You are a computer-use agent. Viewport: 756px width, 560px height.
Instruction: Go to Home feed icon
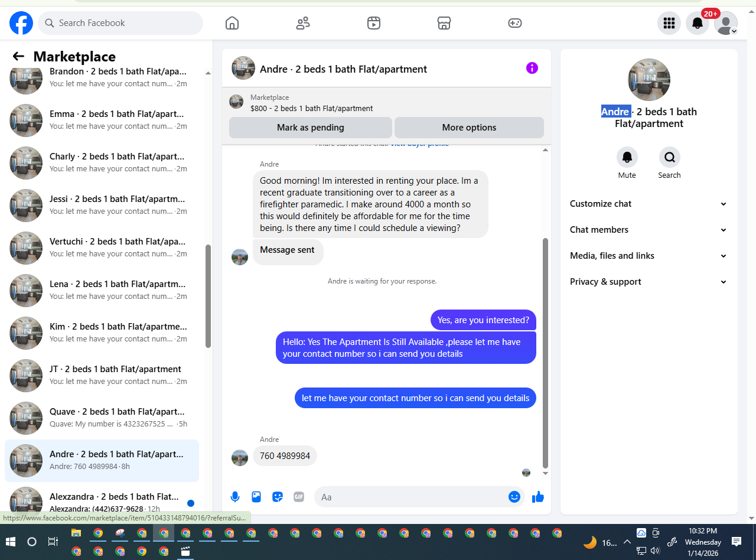pos(232,23)
